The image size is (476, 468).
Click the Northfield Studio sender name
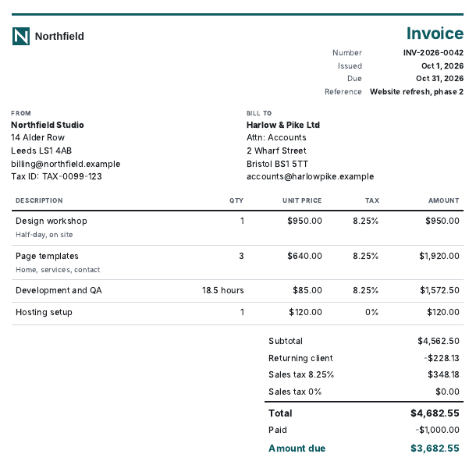[48, 125]
